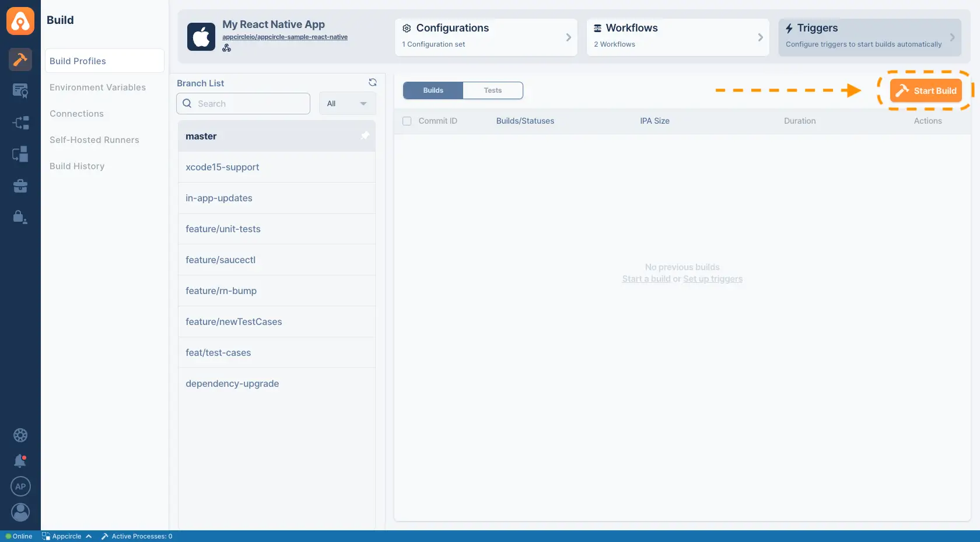Open Build Profiles in the side menu

[x=104, y=61]
